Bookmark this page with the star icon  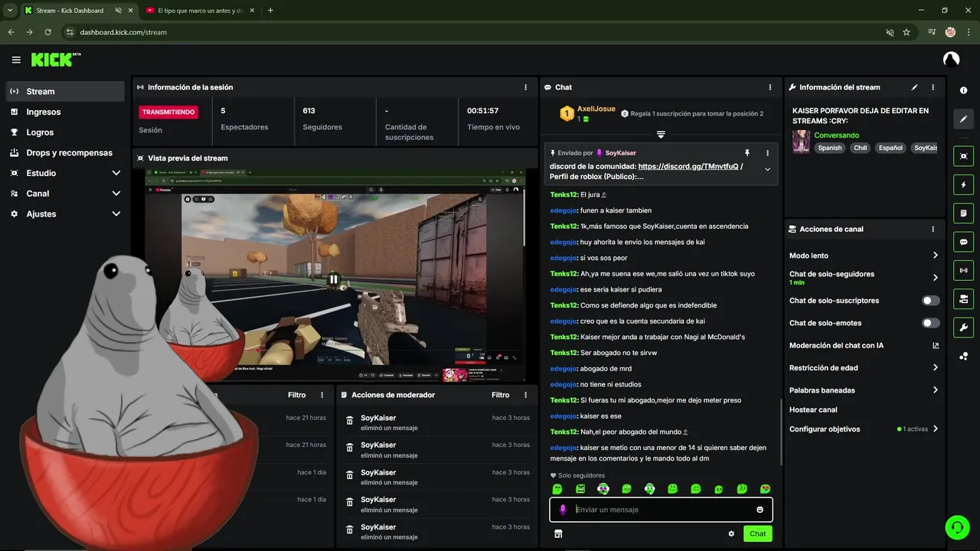point(906,32)
